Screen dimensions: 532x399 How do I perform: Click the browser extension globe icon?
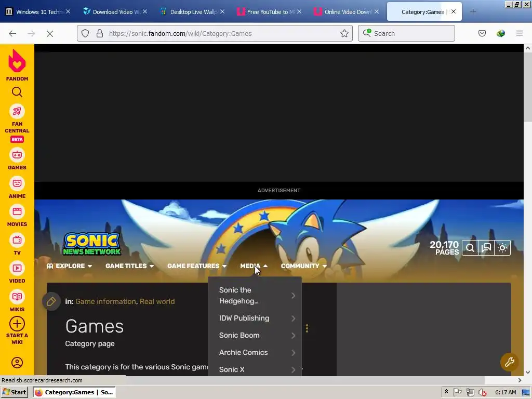pyautogui.click(x=500, y=33)
